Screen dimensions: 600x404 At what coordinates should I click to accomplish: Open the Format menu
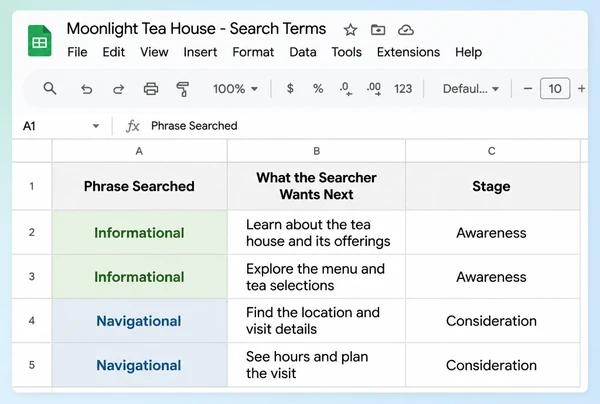253,52
